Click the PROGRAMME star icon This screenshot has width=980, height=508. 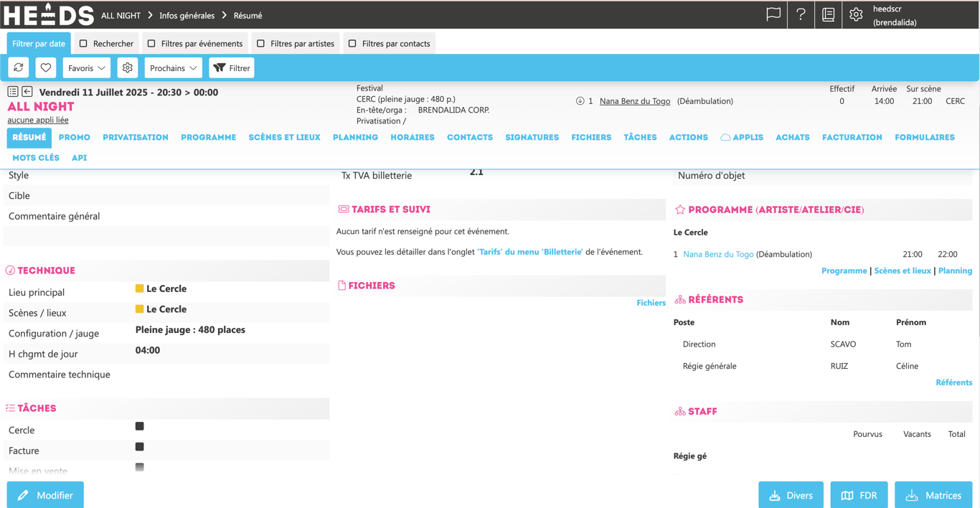pos(680,210)
